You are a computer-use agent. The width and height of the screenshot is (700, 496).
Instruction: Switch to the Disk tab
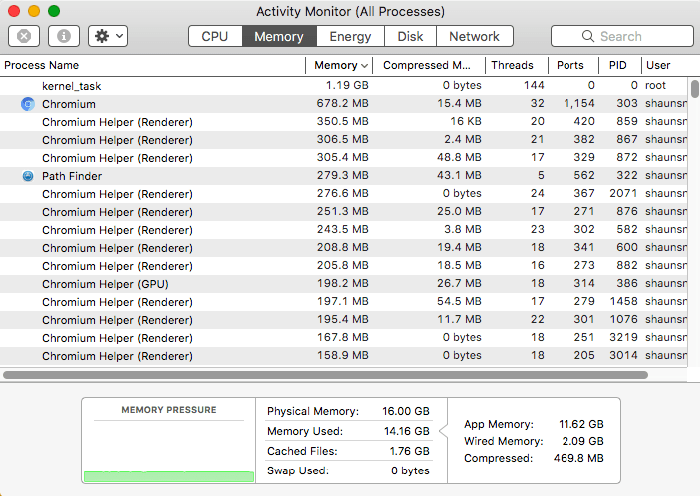click(x=410, y=36)
